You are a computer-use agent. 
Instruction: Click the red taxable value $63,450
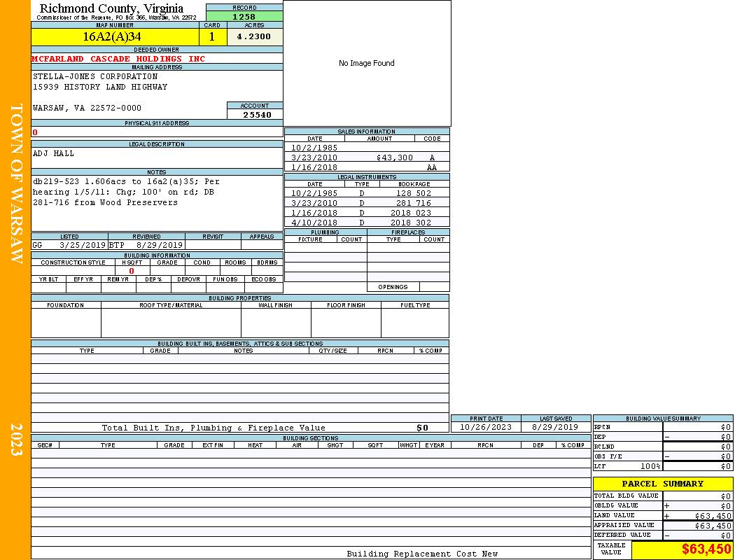706,549
